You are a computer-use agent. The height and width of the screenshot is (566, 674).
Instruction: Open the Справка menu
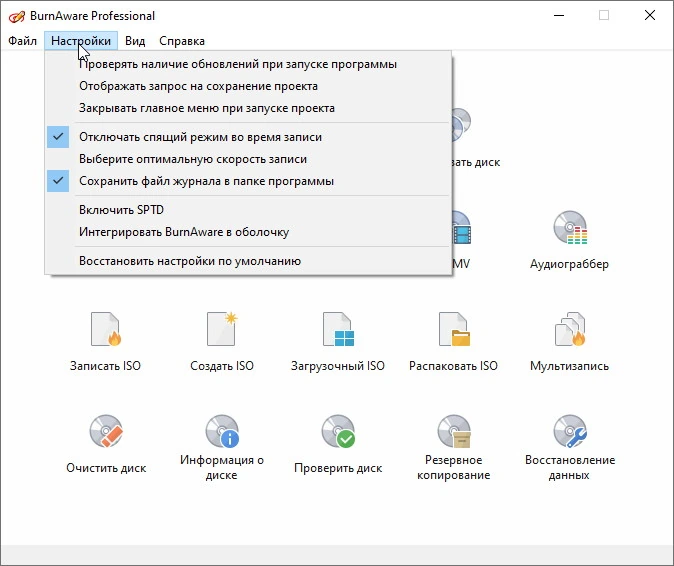(x=182, y=41)
